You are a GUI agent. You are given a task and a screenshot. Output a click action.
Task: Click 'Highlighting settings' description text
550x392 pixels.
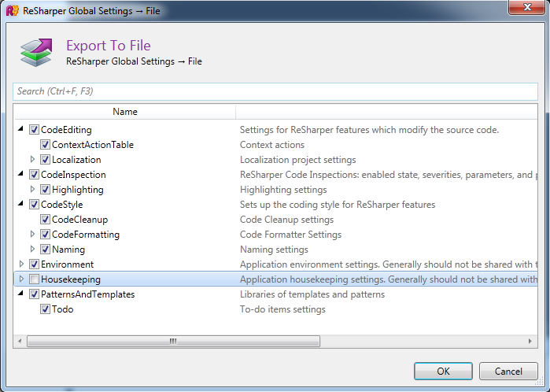(x=283, y=190)
